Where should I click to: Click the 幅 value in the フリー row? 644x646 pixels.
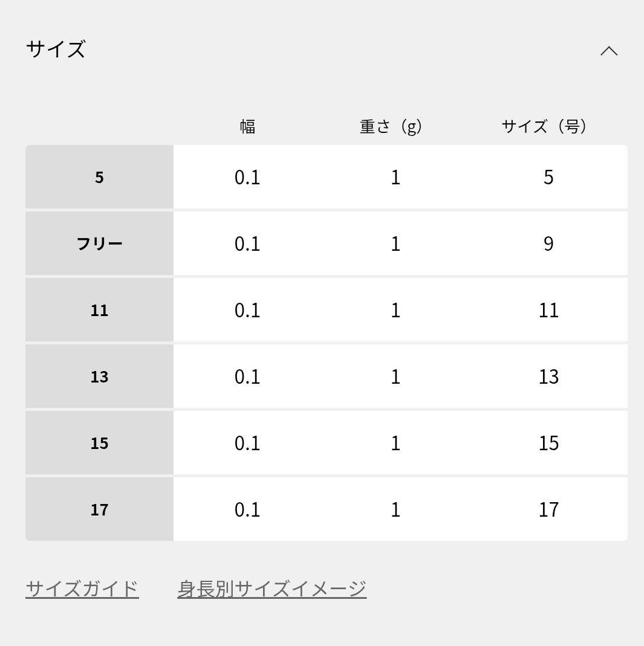[247, 243]
